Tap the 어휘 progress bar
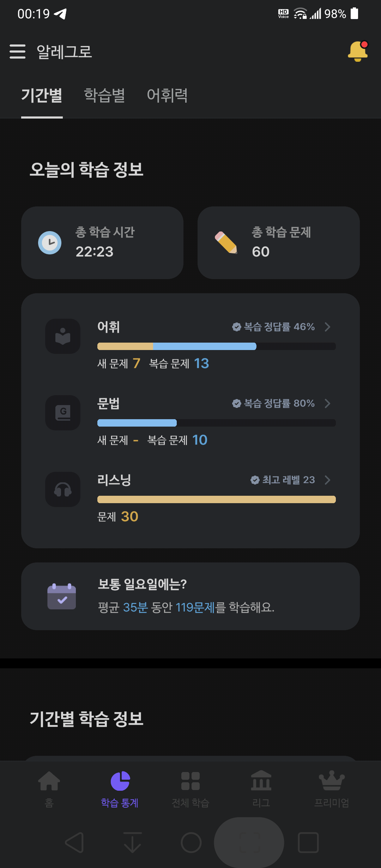This screenshot has height=868, width=381. pos(217,346)
